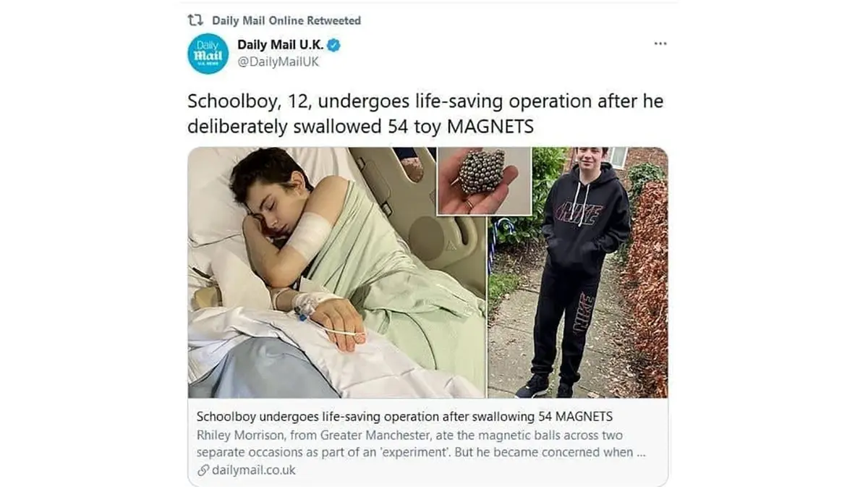Screen dimensions: 868x487
Task: Click the white bandage on the boy's arm
Action: [x=309, y=236]
